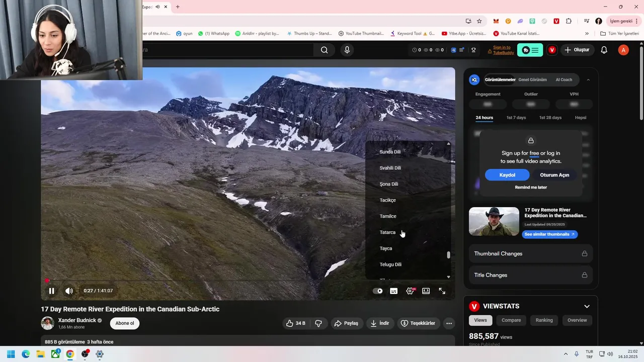Click the YouTube search magnifier icon
Image resolution: width=644 pixels, height=362 pixels.
325,50
